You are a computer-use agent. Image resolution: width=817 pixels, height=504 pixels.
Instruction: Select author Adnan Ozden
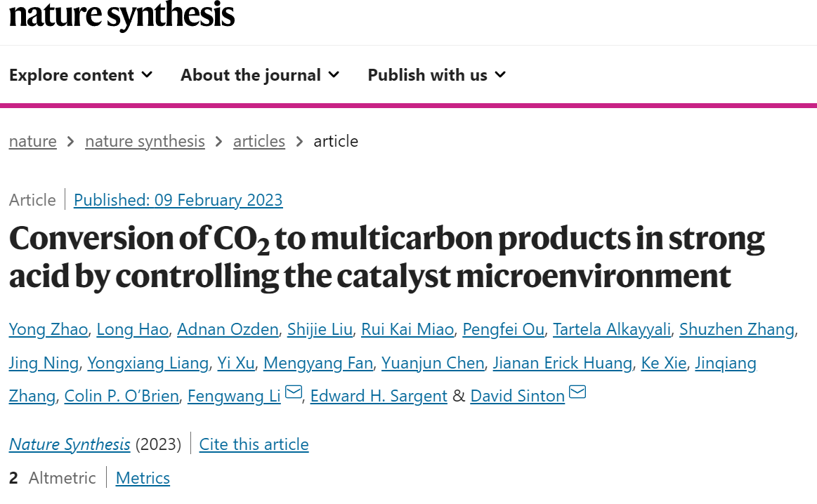pos(228,330)
